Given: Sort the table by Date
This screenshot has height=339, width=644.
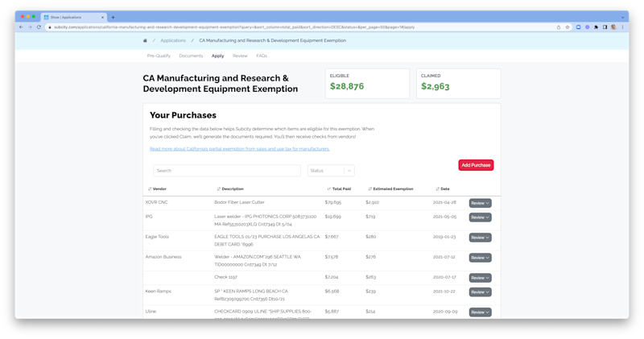Looking at the screenshot, I should [x=442, y=189].
